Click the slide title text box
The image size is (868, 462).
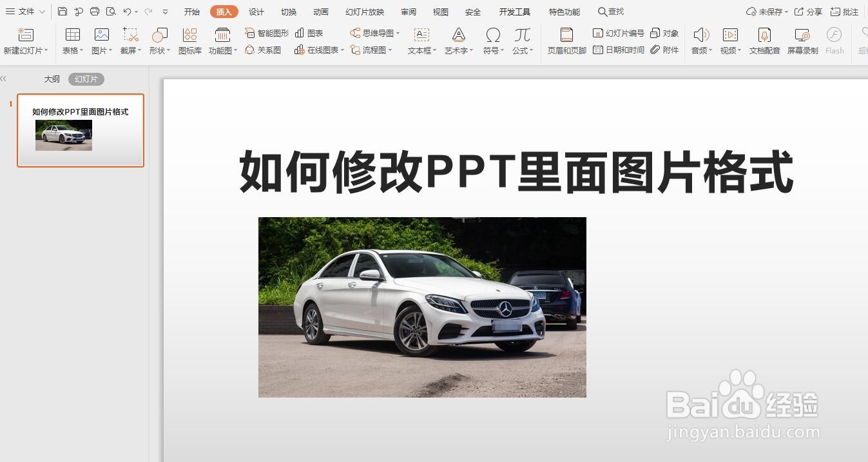click(516, 171)
